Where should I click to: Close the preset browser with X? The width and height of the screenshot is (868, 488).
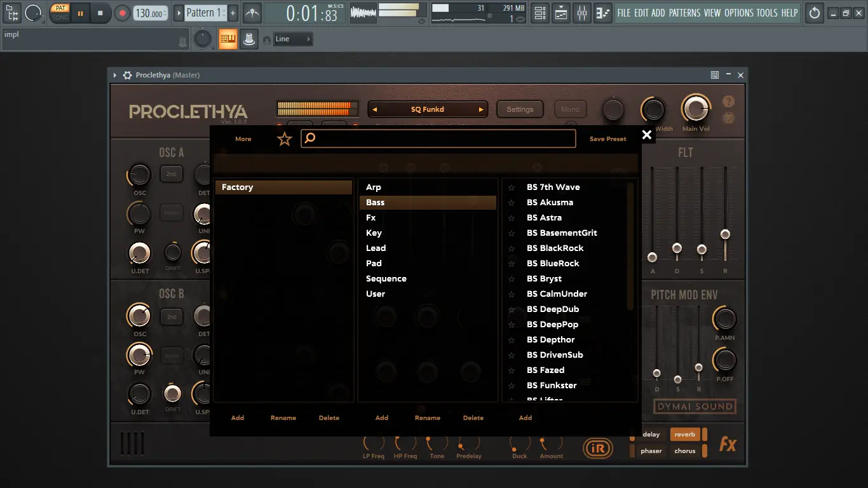click(647, 135)
